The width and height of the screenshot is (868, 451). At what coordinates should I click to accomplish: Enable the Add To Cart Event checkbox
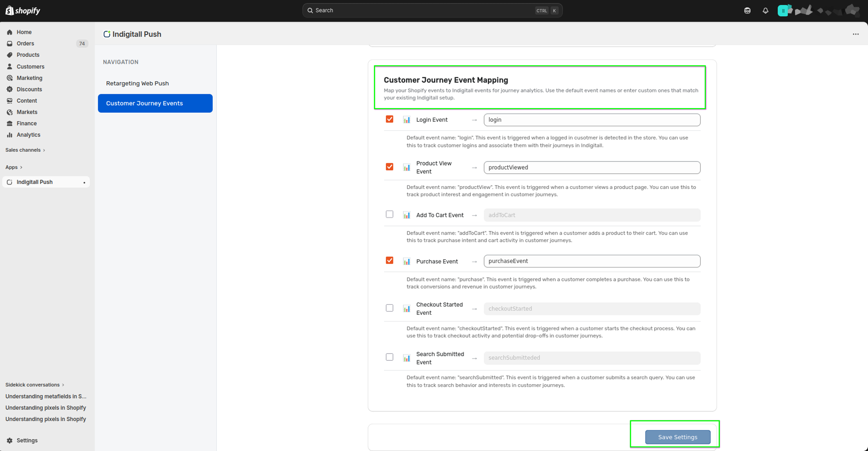click(389, 214)
